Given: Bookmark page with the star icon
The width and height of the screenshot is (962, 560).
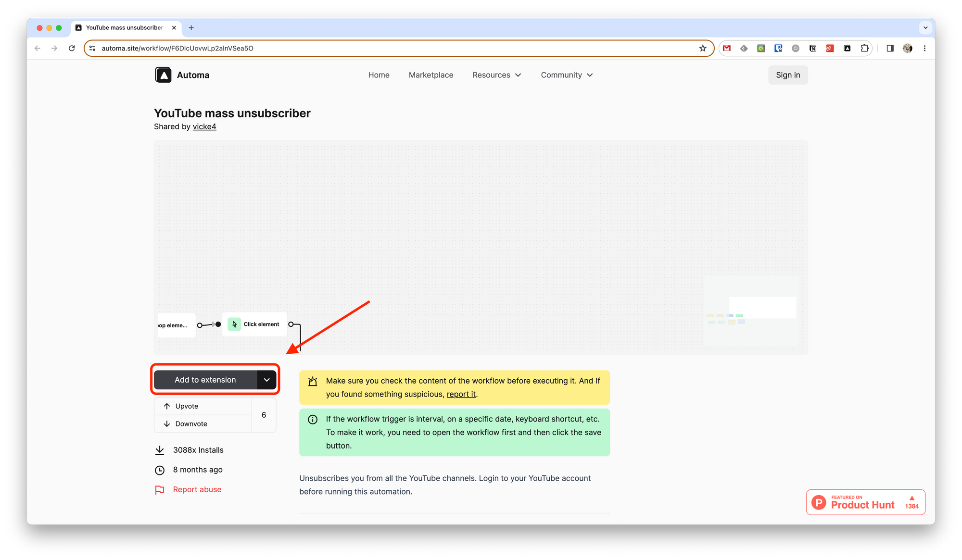Looking at the screenshot, I should tap(703, 48).
